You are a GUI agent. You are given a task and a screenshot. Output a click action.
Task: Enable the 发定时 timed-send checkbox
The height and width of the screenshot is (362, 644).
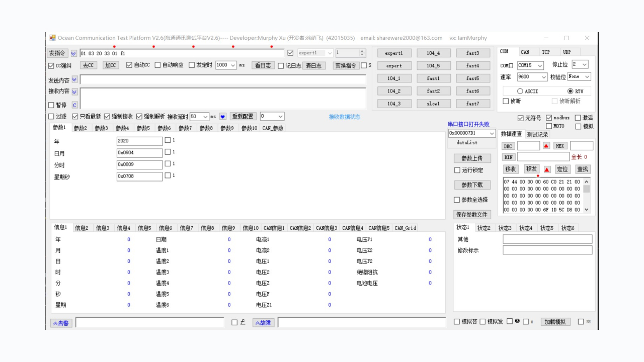[x=192, y=65]
